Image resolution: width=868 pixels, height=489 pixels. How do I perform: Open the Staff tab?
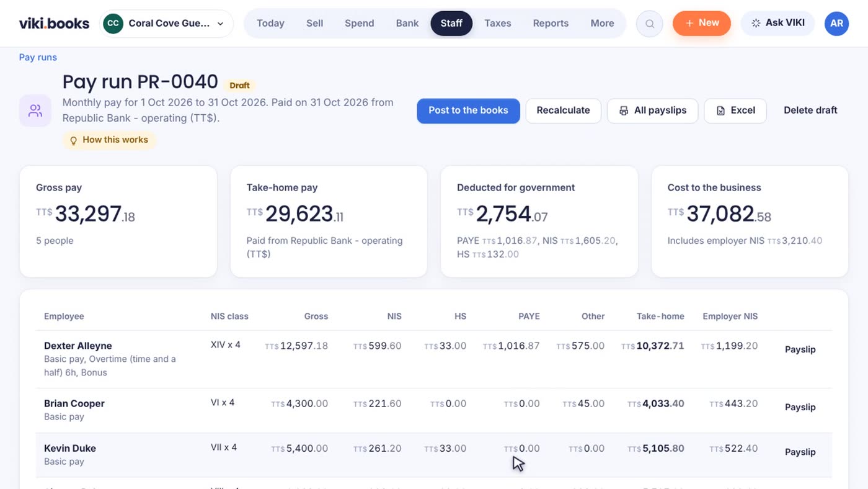(451, 24)
